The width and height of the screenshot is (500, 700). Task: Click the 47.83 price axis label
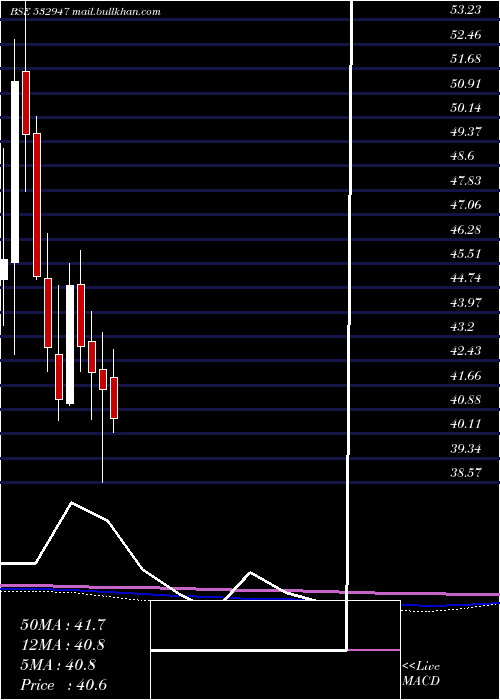tap(466, 180)
